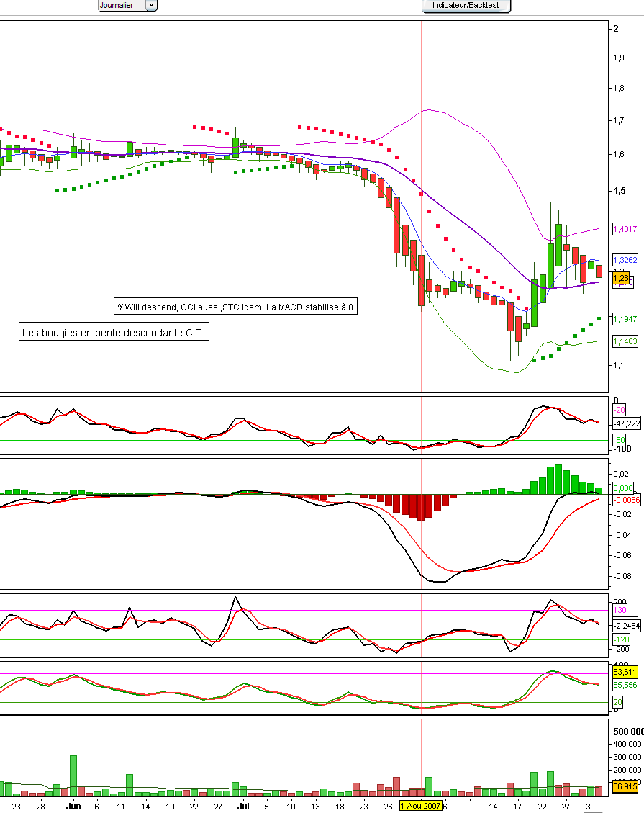Select the 'Les bougies en pente descendante' note
Image resolution: width=644 pixels, height=813 pixels.
[x=114, y=333]
